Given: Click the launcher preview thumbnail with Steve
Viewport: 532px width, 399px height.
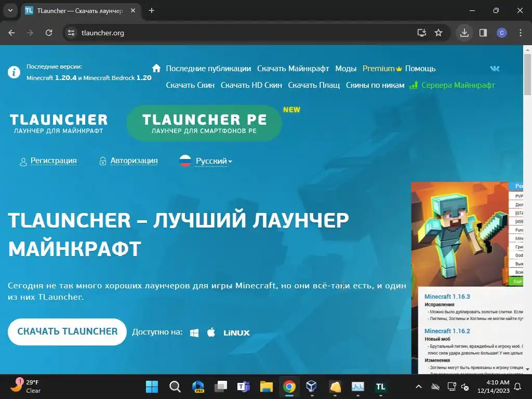Looking at the screenshot, I should [460, 234].
